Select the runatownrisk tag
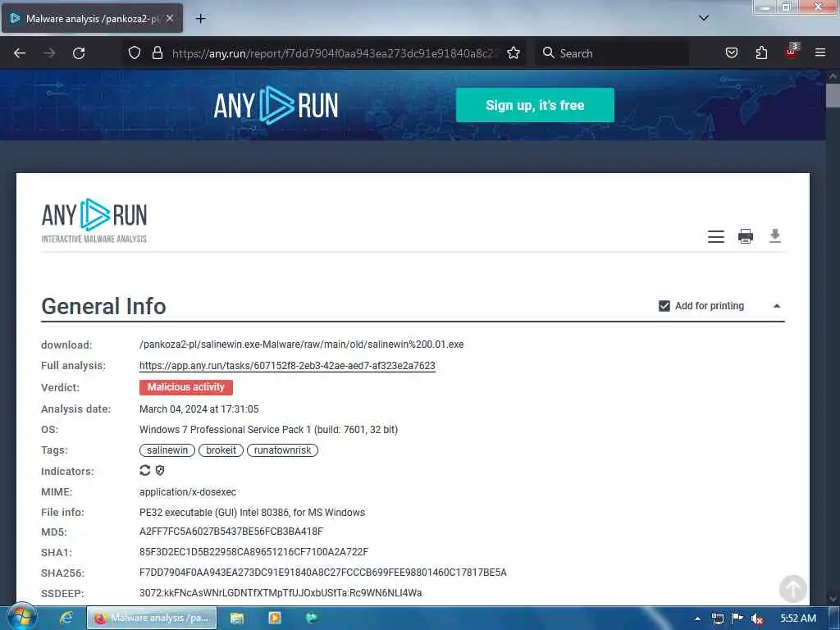 (282, 450)
